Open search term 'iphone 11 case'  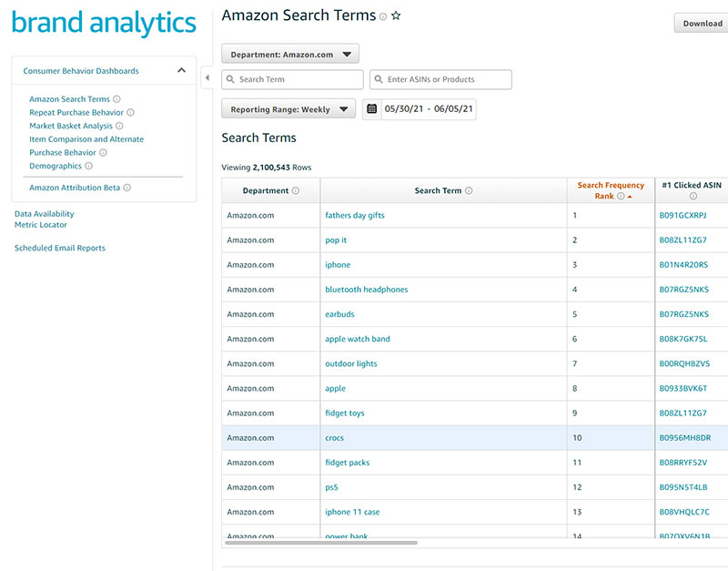pyautogui.click(x=352, y=512)
